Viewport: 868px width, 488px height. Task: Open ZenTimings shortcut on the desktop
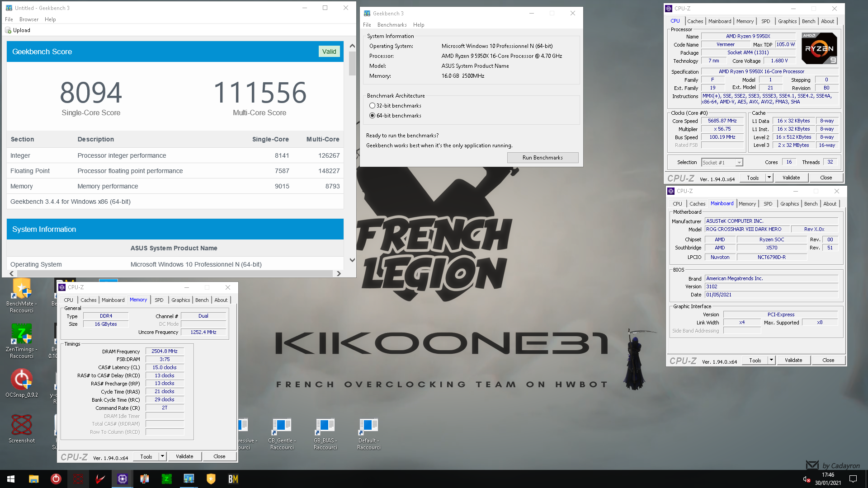pyautogui.click(x=22, y=341)
